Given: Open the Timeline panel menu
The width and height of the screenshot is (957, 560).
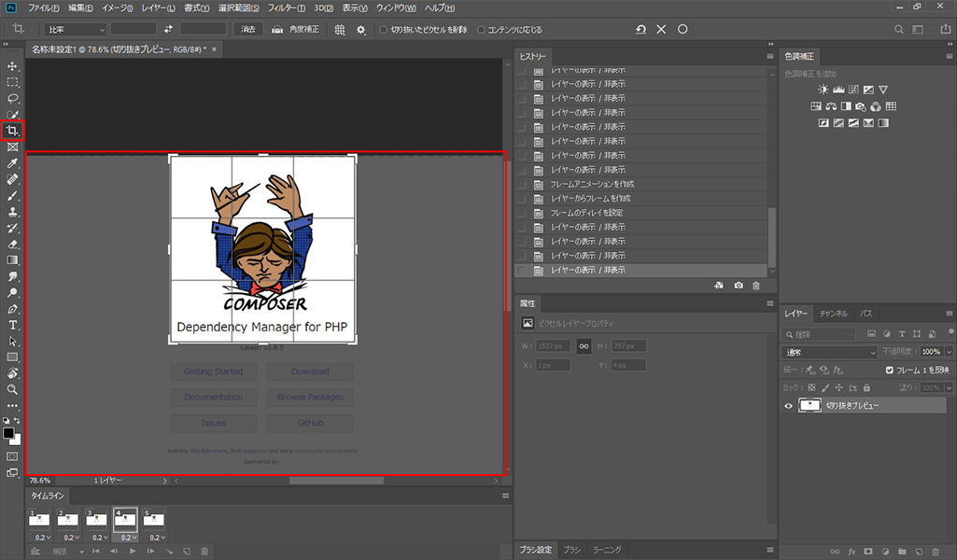Looking at the screenshot, I should (x=505, y=496).
